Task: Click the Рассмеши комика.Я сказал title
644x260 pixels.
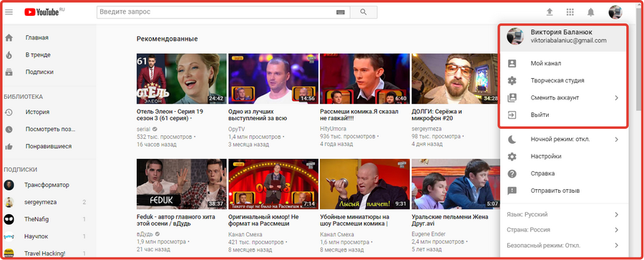Action: click(x=359, y=115)
